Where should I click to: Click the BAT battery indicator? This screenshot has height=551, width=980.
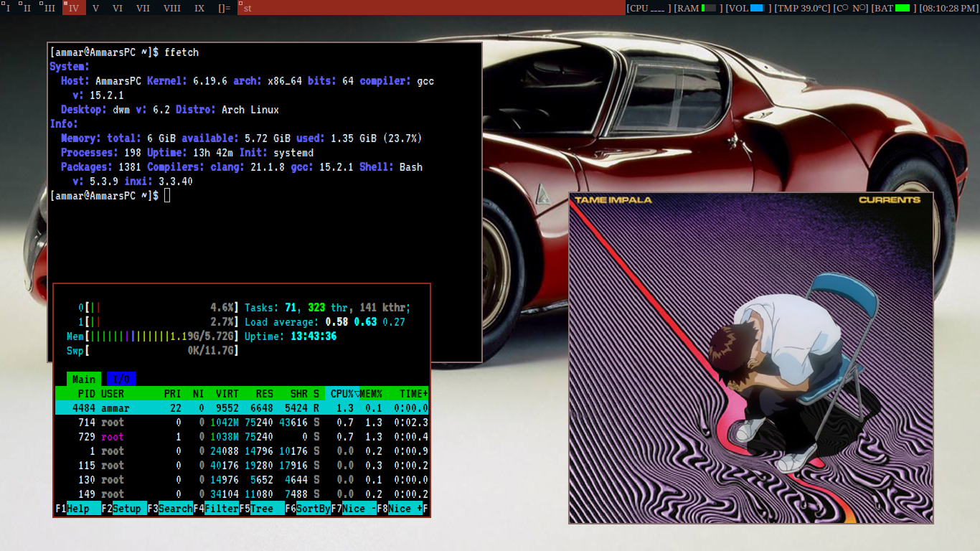click(x=893, y=8)
